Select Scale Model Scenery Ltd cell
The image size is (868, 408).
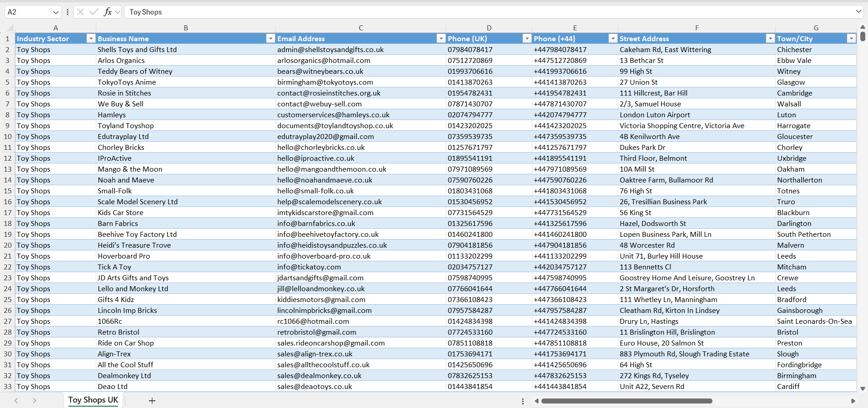click(x=186, y=202)
